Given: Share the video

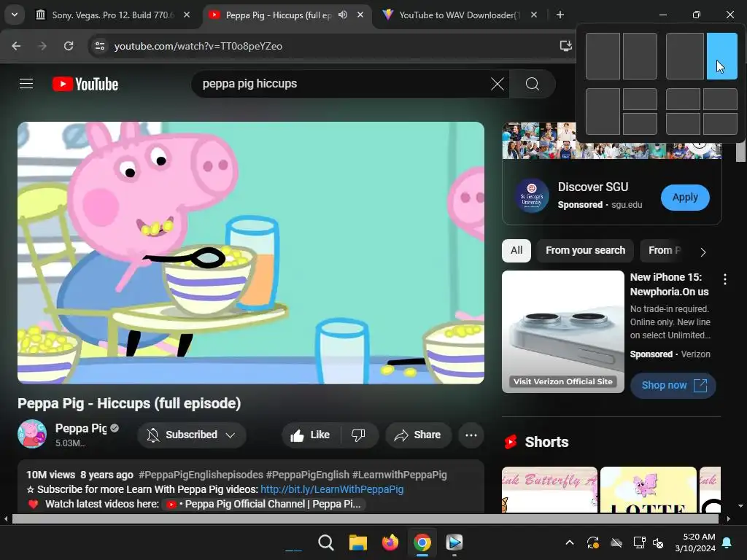Looking at the screenshot, I should (418, 435).
